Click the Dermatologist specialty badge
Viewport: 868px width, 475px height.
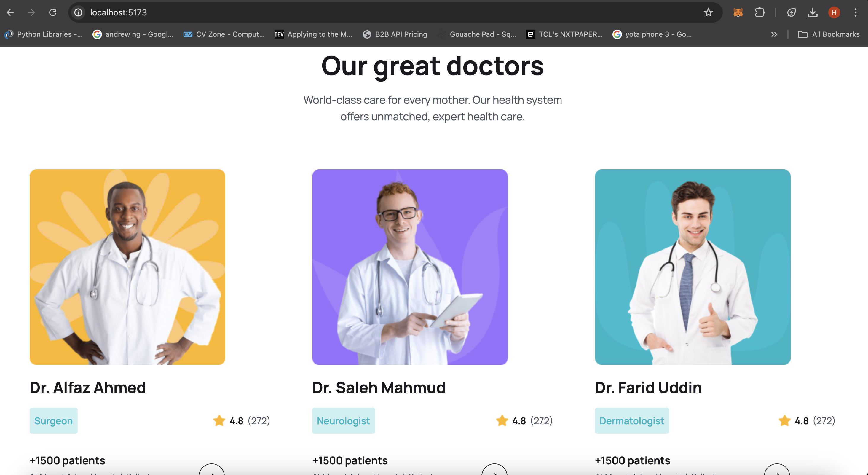click(x=632, y=421)
